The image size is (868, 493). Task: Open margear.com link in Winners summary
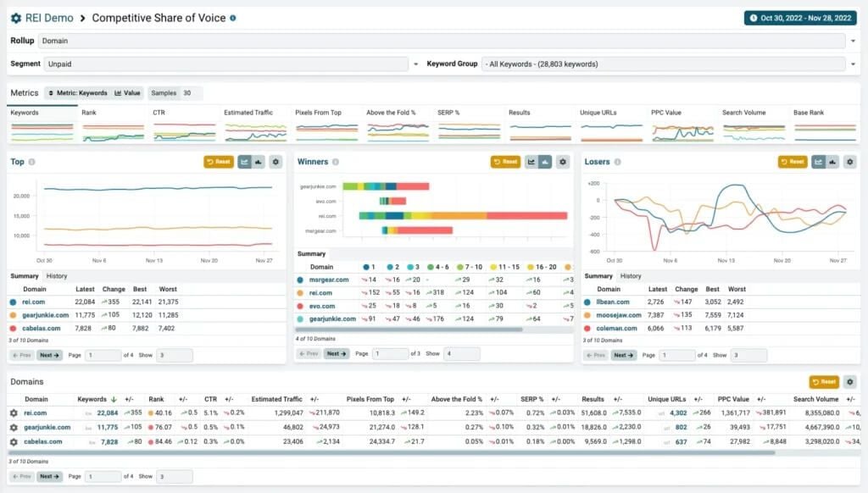pos(329,280)
